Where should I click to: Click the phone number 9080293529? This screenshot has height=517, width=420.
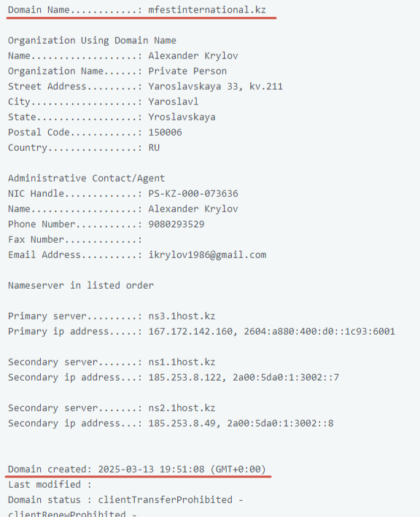pos(176,224)
